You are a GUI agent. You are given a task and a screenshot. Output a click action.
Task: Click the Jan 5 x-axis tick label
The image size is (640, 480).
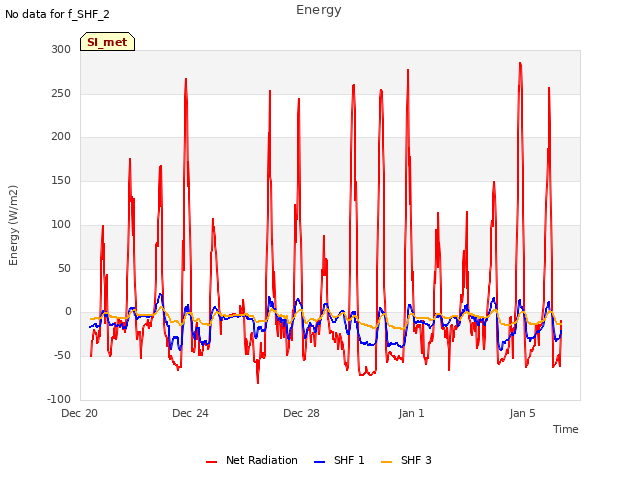522,413
